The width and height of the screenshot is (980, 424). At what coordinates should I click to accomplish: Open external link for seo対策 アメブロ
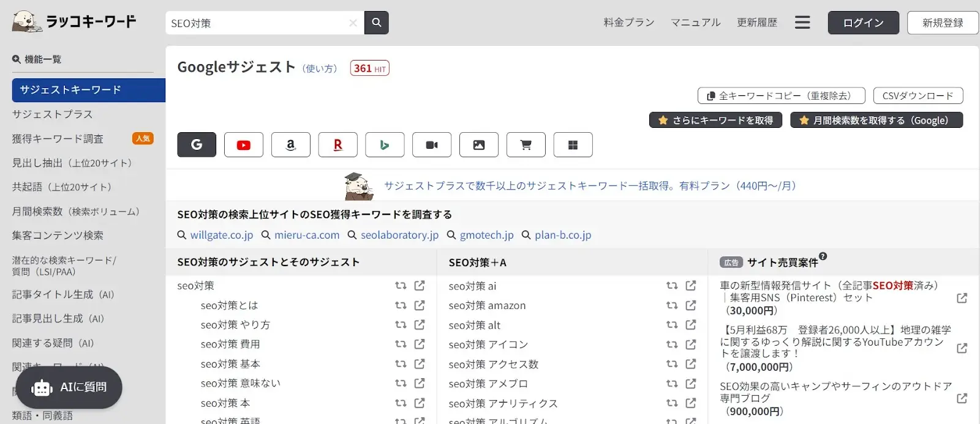click(691, 383)
